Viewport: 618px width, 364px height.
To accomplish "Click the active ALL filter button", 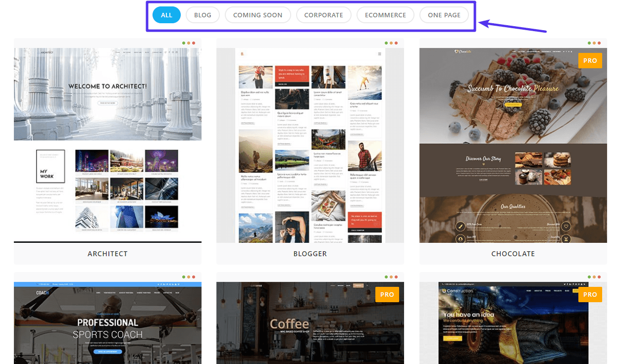I will tap(166, 15).
